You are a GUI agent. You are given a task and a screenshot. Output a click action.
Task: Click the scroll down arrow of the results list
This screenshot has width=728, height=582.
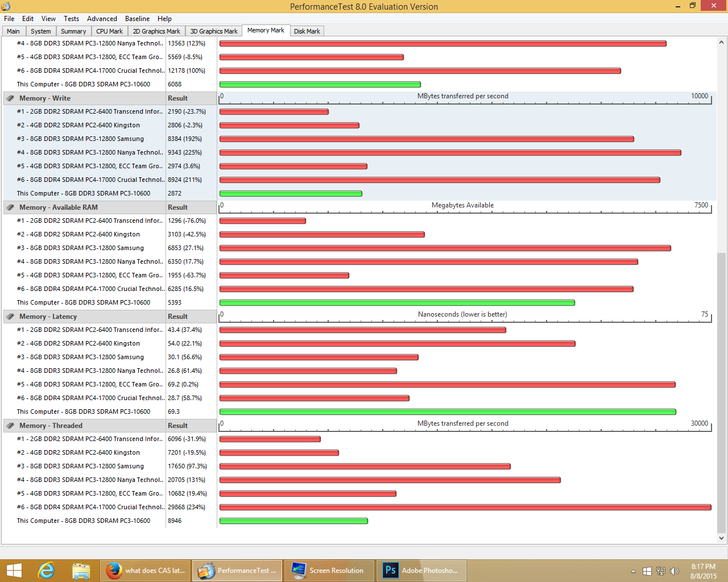[x=722, y=538]
